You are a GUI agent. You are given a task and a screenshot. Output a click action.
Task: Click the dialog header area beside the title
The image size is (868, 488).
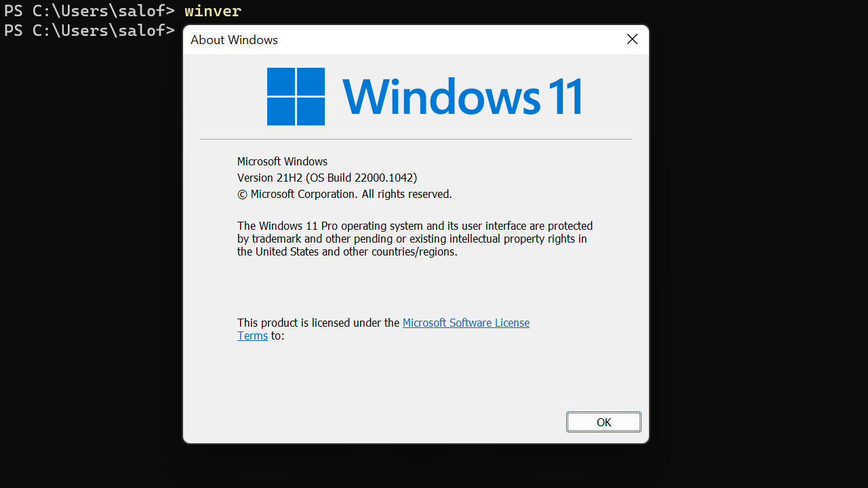point(441,39)
